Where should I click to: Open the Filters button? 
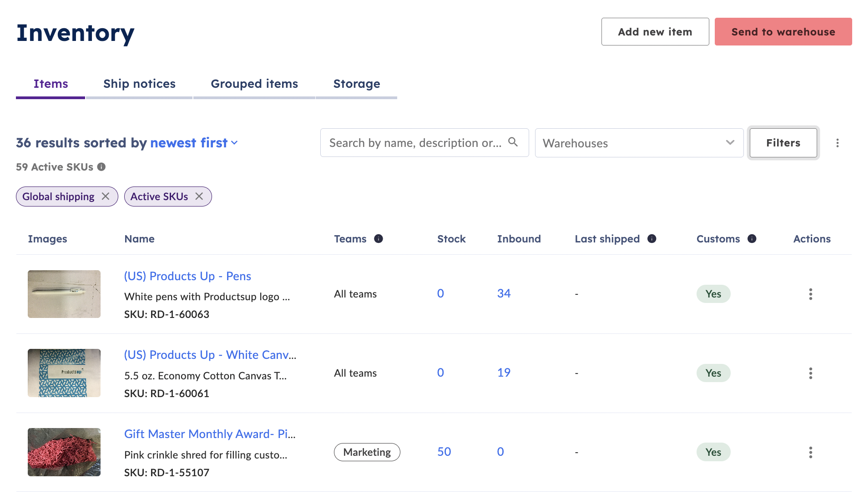click(x=783, y=143)
